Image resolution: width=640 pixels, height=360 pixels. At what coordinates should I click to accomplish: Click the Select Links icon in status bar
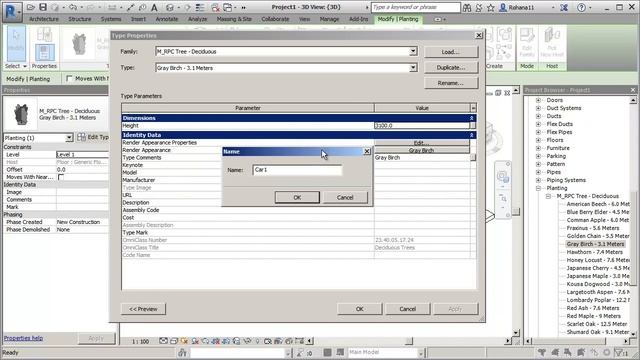click(542, 353)
